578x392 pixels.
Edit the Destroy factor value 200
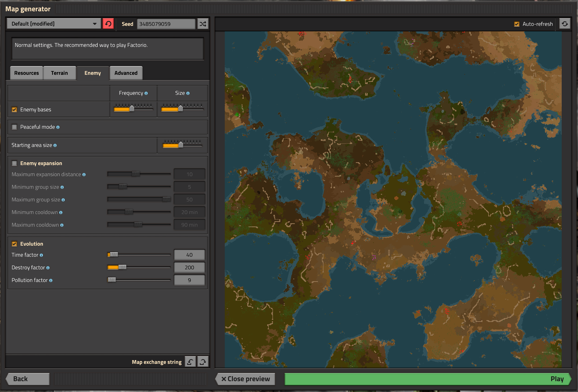pos(190,267)
